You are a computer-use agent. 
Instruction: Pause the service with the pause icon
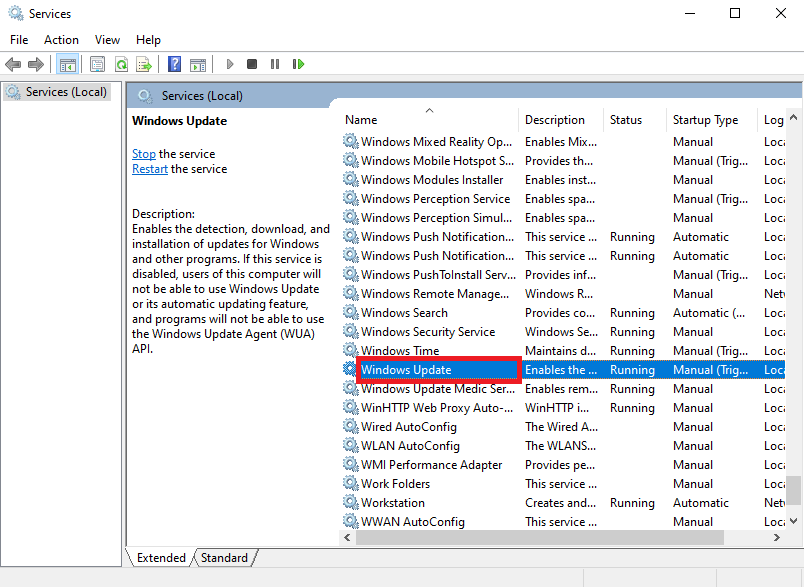pyautogui.click(x=276, y=64)
